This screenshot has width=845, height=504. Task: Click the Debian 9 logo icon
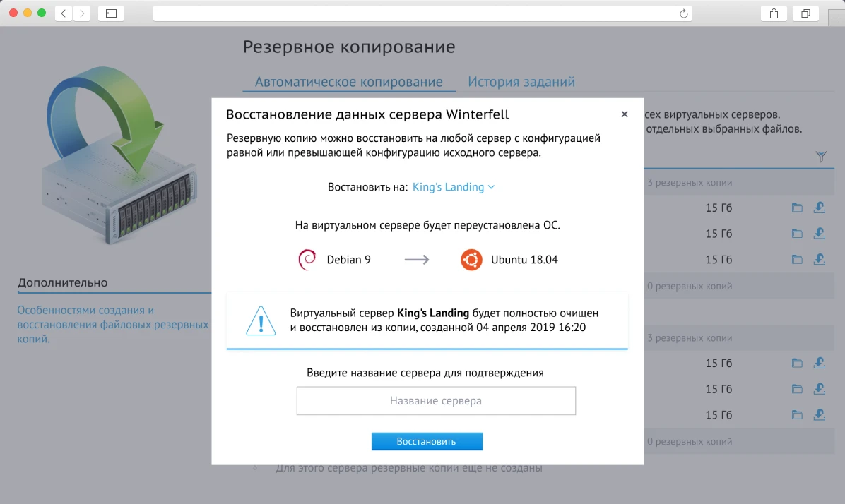click(307, 259)
